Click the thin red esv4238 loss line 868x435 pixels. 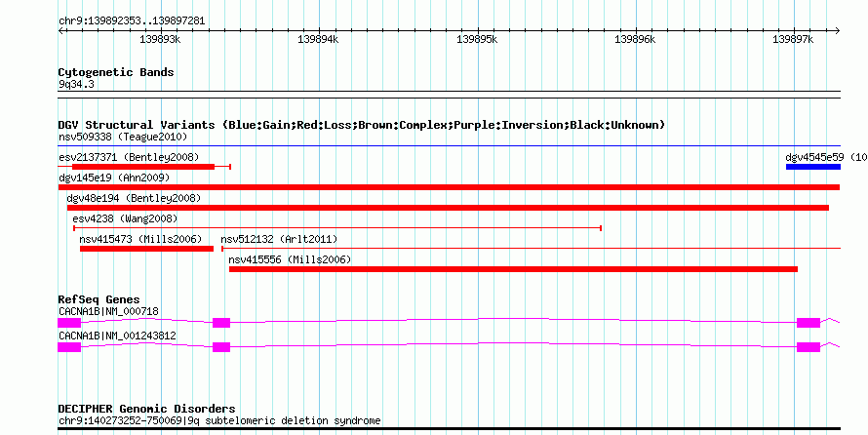coord(337,228)
